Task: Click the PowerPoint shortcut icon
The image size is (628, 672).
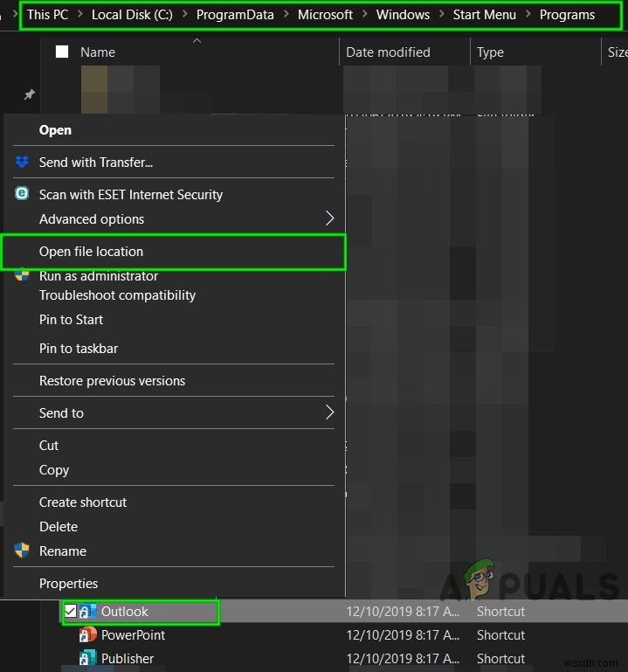Action: coord(88,634)
